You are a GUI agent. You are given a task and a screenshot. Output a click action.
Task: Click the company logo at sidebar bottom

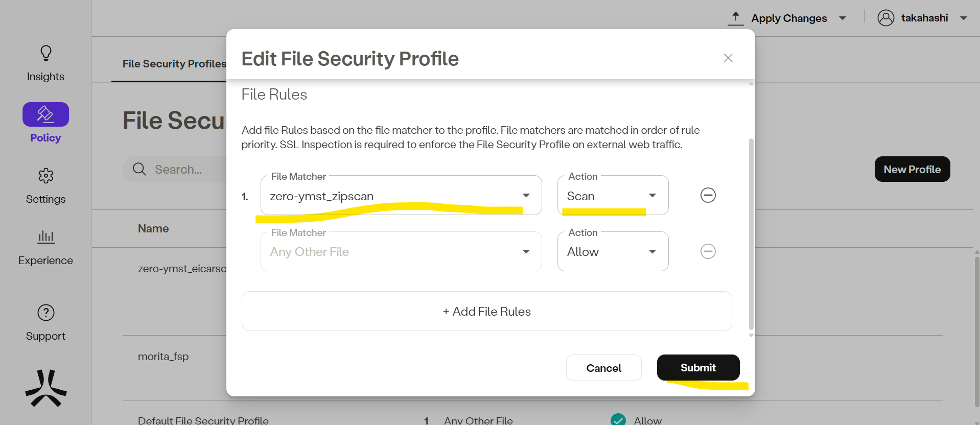click(x=46, y=388)
